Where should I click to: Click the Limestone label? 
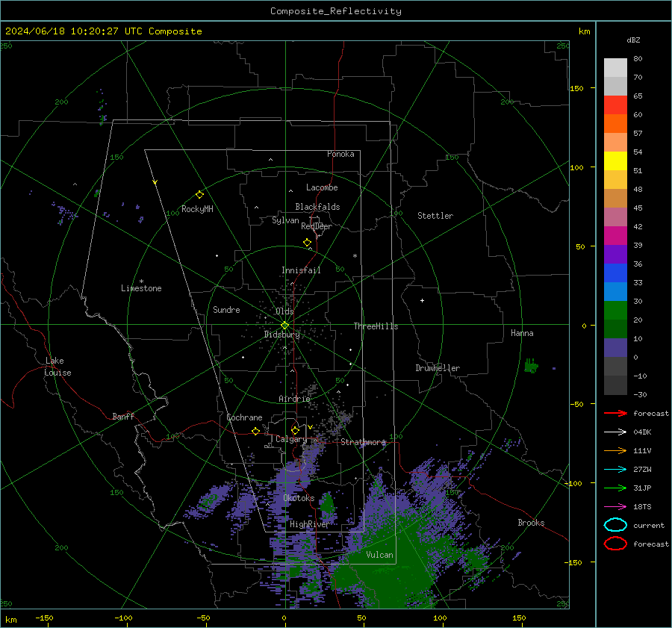[x=141, y=288]
